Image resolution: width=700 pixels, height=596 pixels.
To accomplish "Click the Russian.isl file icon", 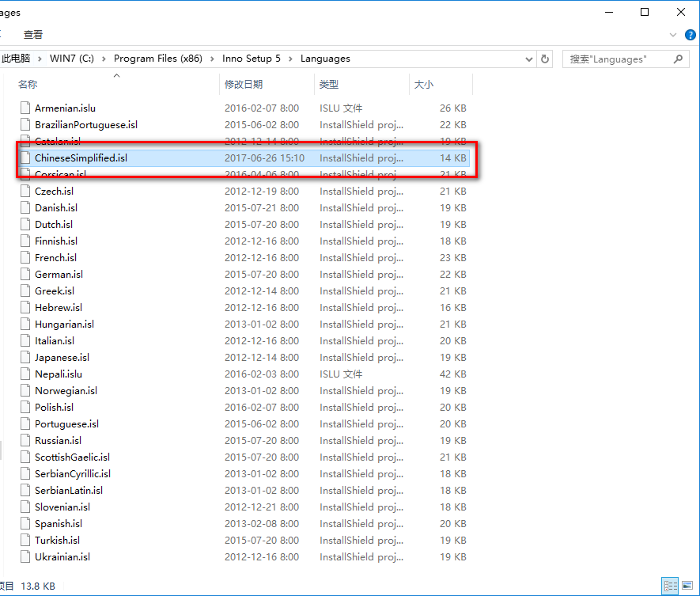I will pyautogui.click(x=25, y=440).
